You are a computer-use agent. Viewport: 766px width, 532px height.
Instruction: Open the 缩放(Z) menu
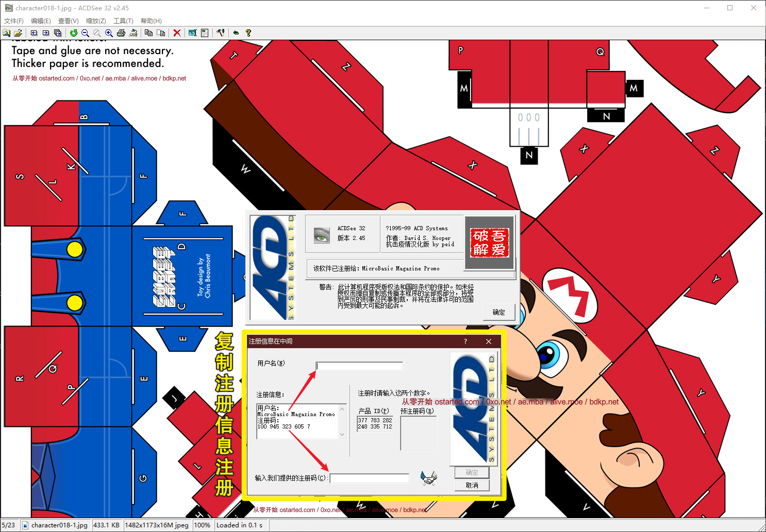96,21
